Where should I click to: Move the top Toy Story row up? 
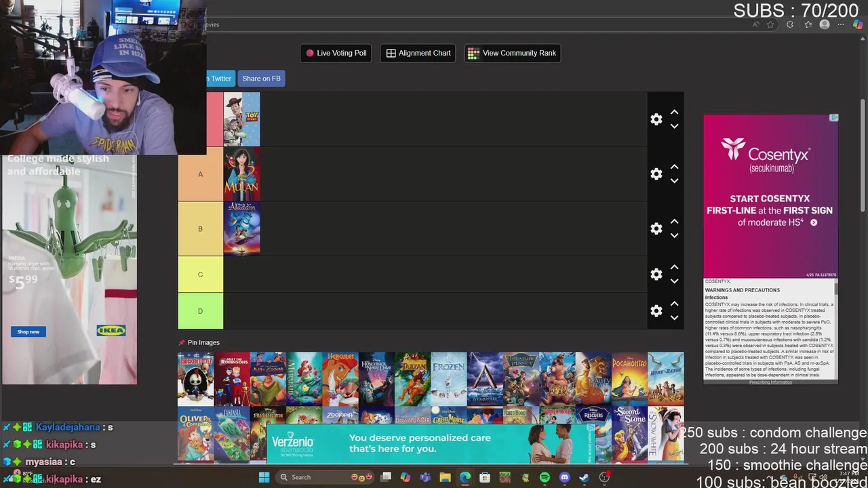674,113
